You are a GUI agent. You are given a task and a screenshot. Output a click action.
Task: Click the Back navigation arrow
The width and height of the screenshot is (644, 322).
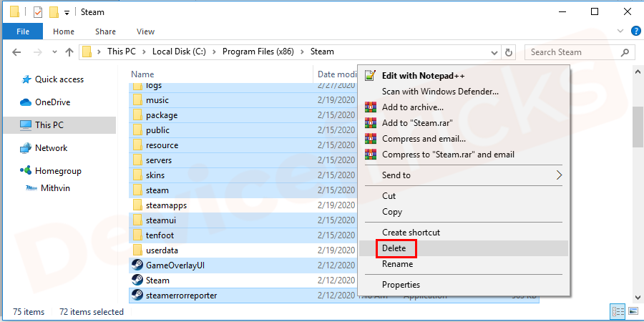pyautogui.click(x=16, y=52)
